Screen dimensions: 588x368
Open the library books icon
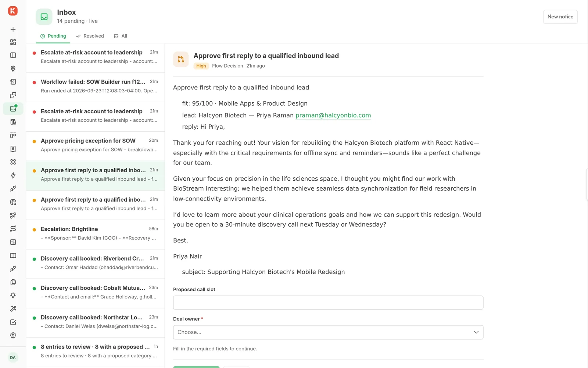coord(13,122)
